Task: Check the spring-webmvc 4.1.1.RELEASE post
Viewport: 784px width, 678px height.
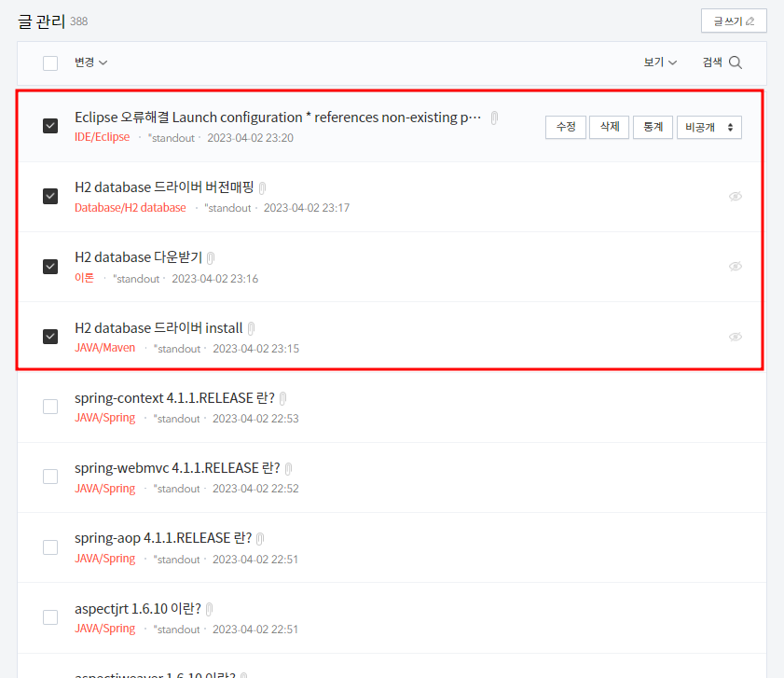Action: 50,477
